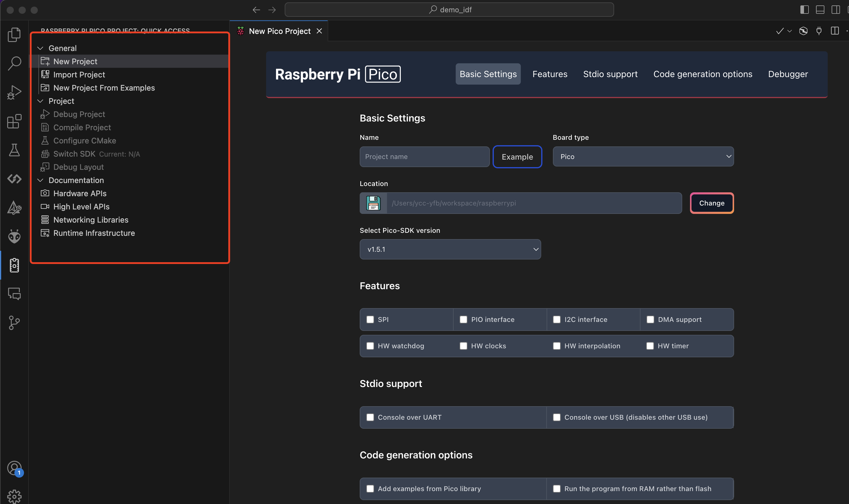Enable HW watchdog checkbox
Viewport: 849px width, 504px height.
coord(370,346)
